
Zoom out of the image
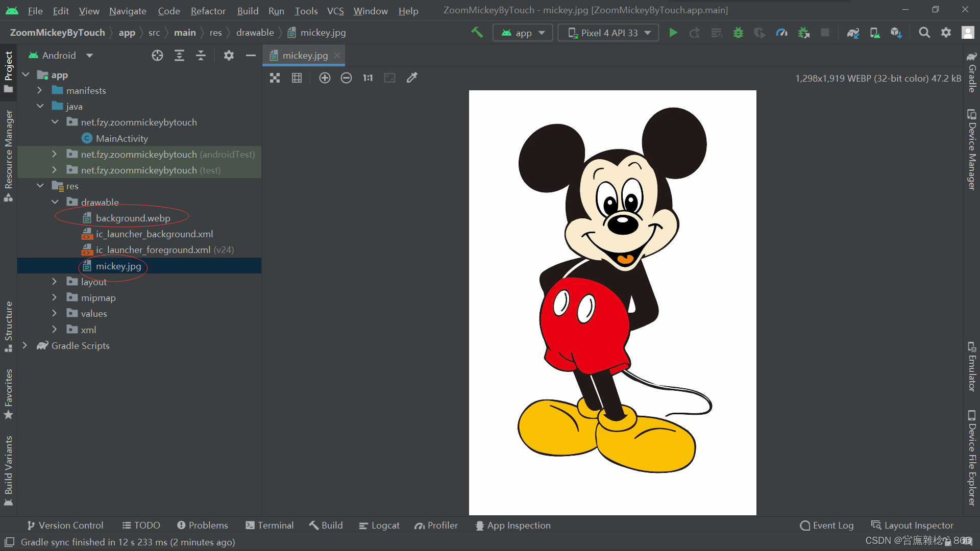pyautogui.click(x=346, y=78)
